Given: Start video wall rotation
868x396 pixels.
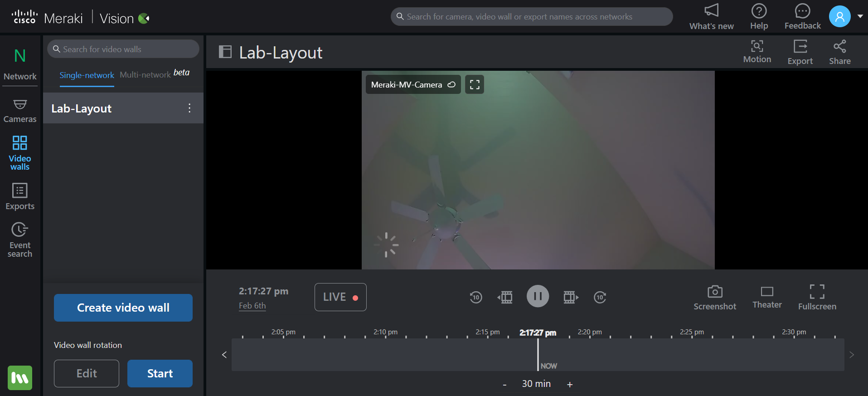Looking at the screenshot, I should [x=160, y=373].
